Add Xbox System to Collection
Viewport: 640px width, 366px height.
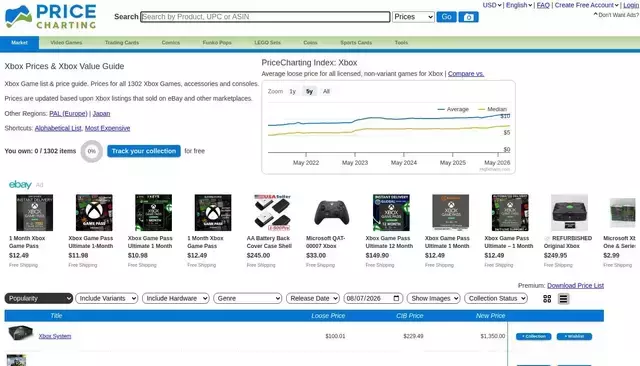tap(533, 336)
